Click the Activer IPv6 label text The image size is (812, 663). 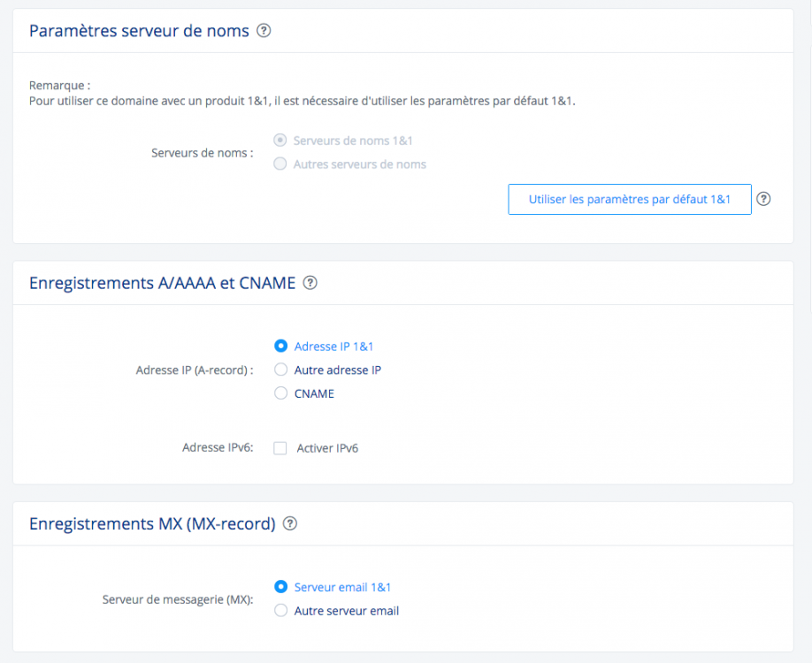327,448
